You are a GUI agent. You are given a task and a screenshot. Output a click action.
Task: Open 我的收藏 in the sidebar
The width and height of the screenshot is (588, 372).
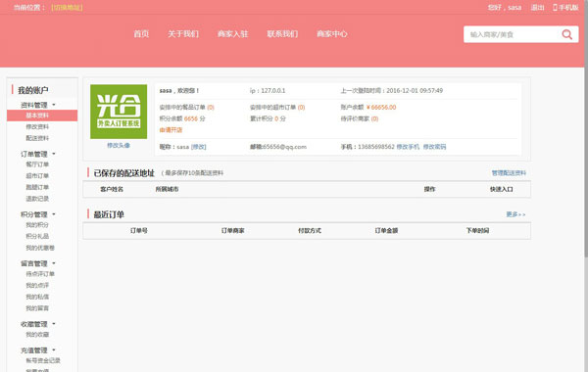point(37,335)
